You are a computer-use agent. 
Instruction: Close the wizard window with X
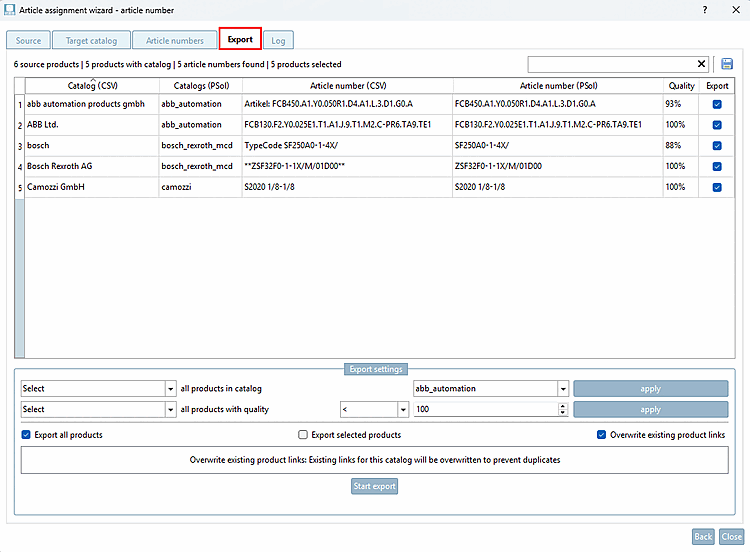[x=736, y=10]
